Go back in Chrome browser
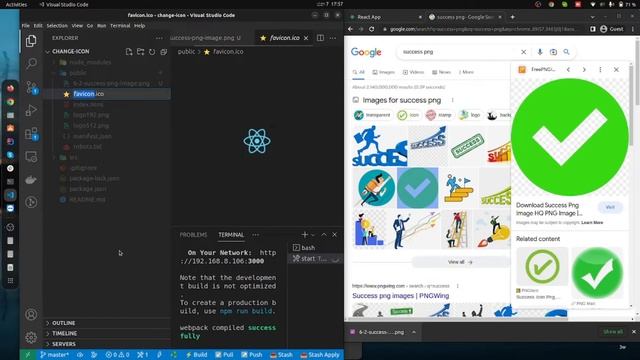This screenshot has width=640, height=360. click(350, 29)
